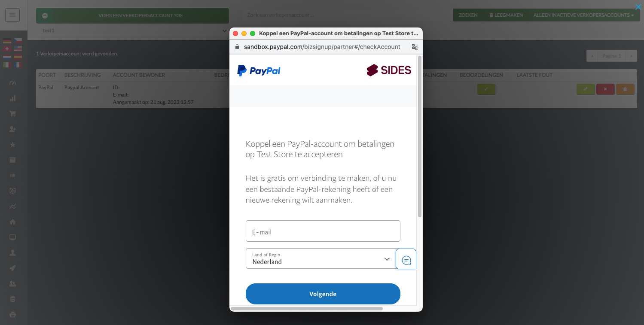Toggle the green checkmark status button

point(486,89)
